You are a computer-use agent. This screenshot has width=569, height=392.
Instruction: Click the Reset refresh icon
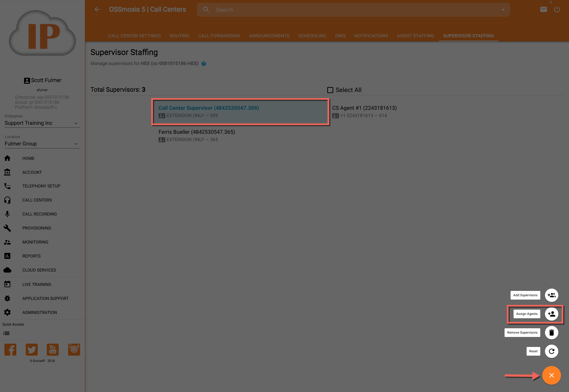(x=551, y=351)
